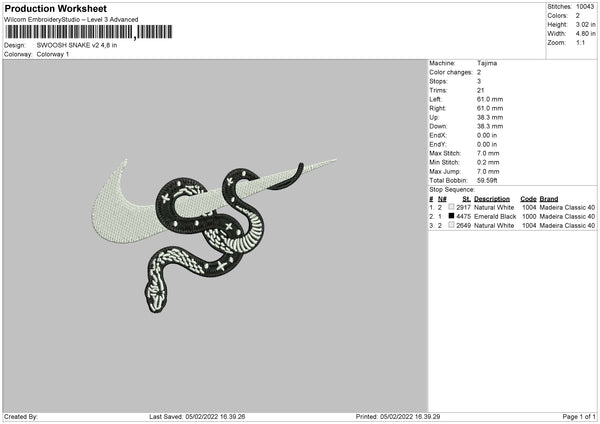Click 'Madeira Classic 40' in the Emerald Black row

567,217
